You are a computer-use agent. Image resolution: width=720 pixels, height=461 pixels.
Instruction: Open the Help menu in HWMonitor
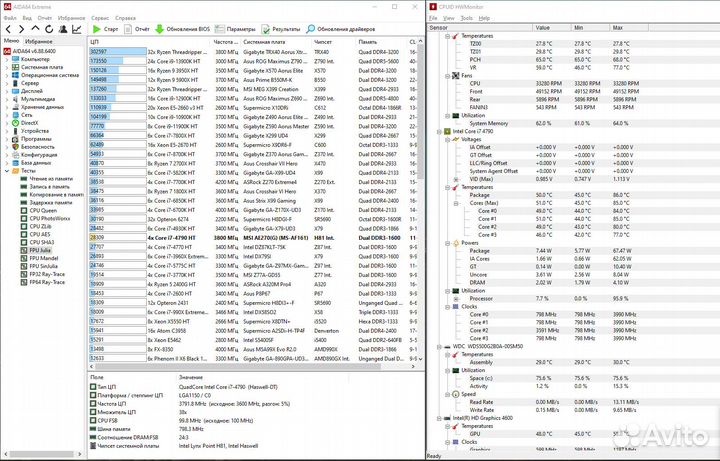(x=484, y=18)
